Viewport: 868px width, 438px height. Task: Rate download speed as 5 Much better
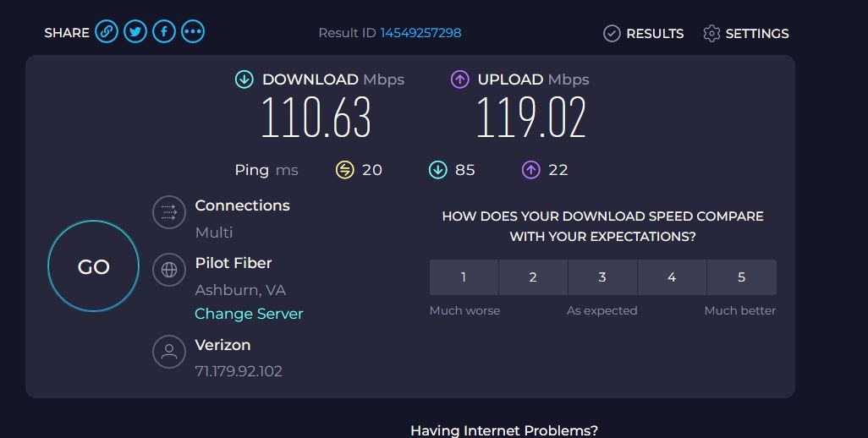(742, 277)
